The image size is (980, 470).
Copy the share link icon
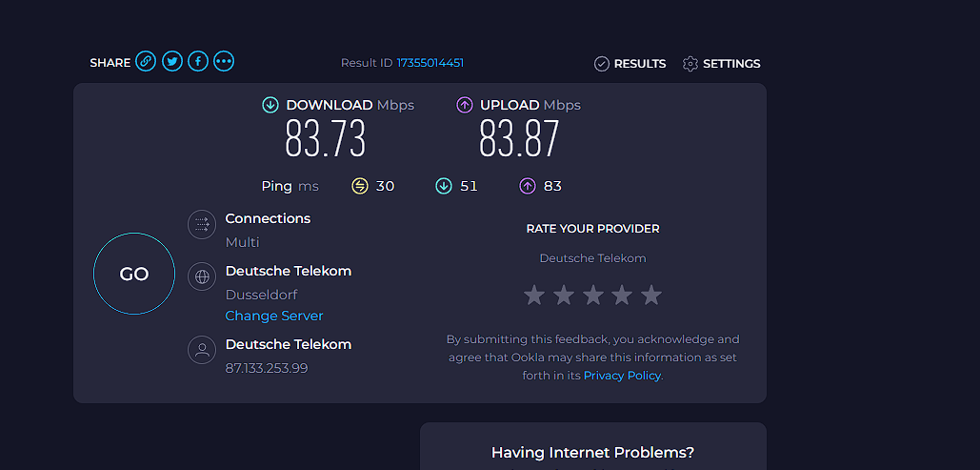click(x=146, y=61)
